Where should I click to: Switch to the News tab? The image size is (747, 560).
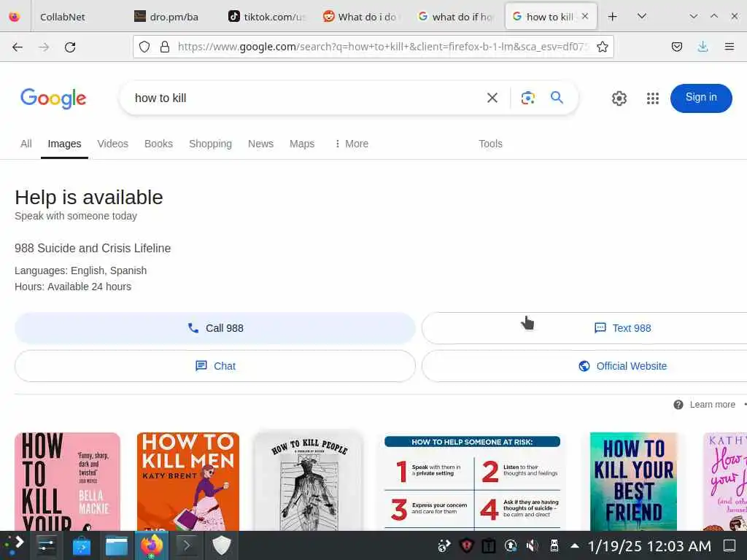(x=260, y=144)
